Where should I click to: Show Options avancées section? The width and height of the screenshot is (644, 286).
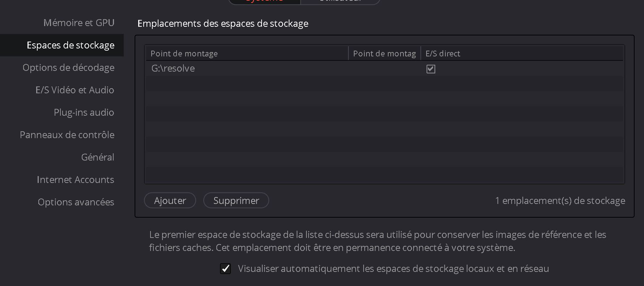click(76, 202)
